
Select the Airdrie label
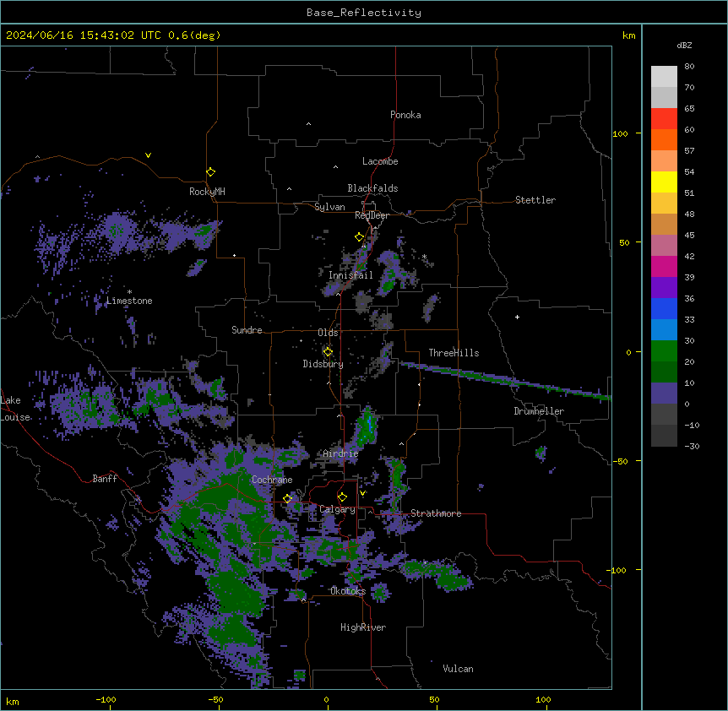point(340,454)
